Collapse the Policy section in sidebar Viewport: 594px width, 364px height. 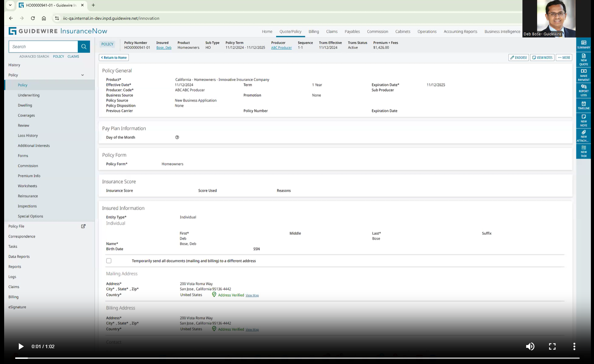pos(82,75)
